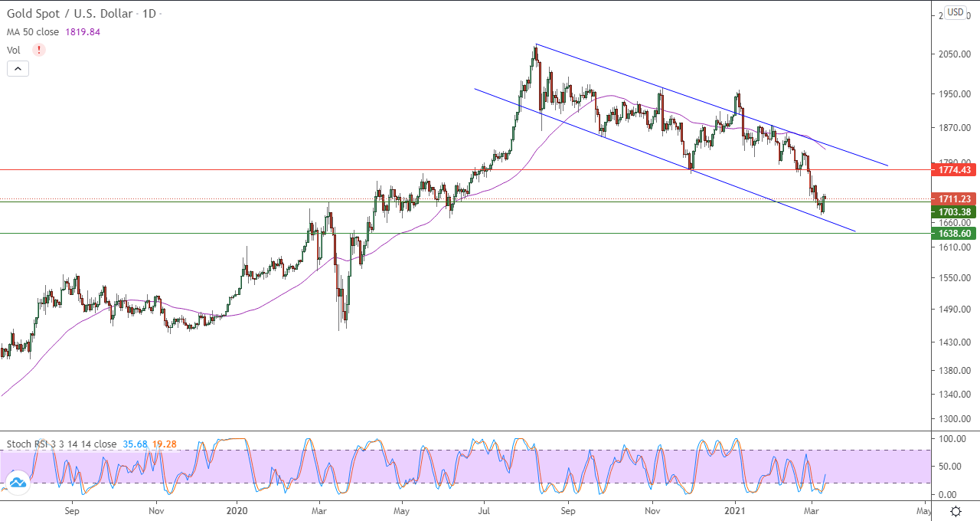Select the Vol indicator label
Viewport: 980px width, 521px height.
point(14,50)
